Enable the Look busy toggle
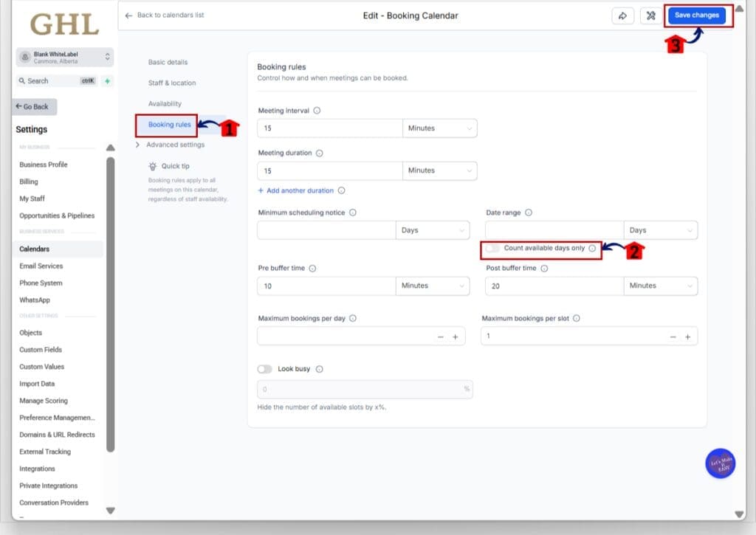 click(265, 369)
